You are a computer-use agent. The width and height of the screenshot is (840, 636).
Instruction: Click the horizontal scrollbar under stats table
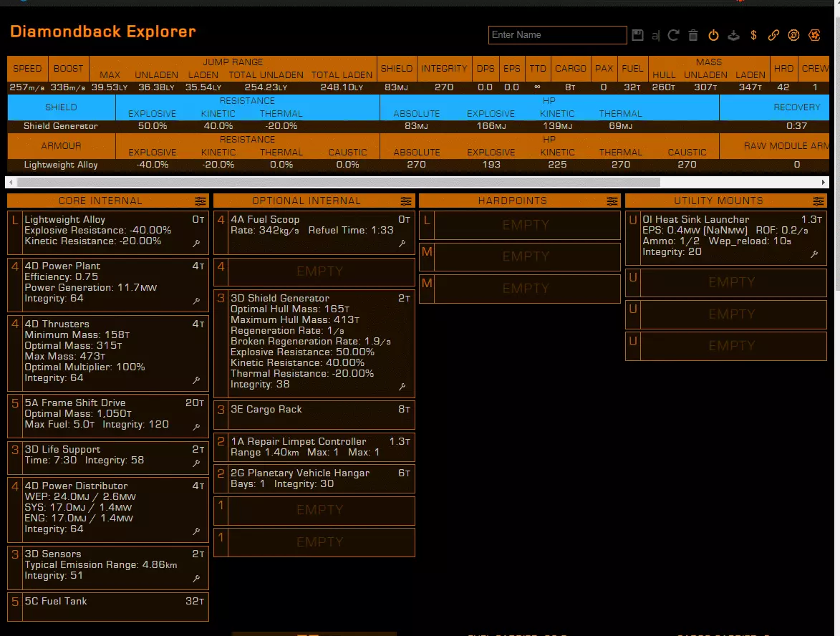(337, 182)
